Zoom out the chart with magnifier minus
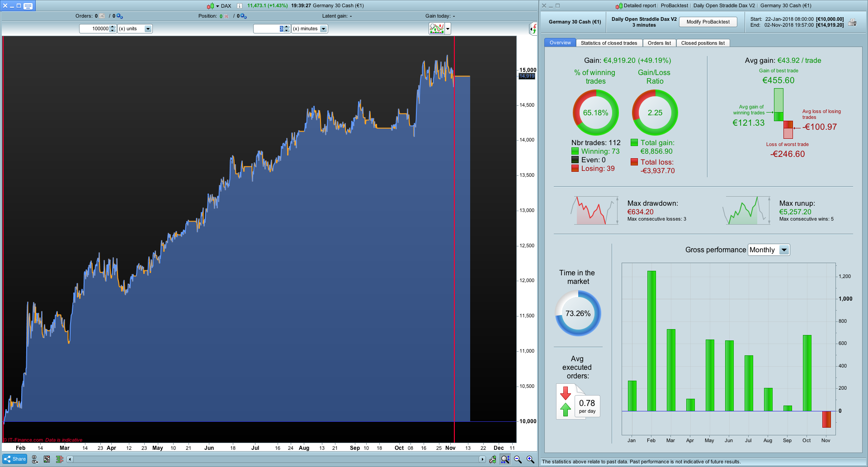Image resolution: width=868 pixels, height=467 pixels. point(518,459)
